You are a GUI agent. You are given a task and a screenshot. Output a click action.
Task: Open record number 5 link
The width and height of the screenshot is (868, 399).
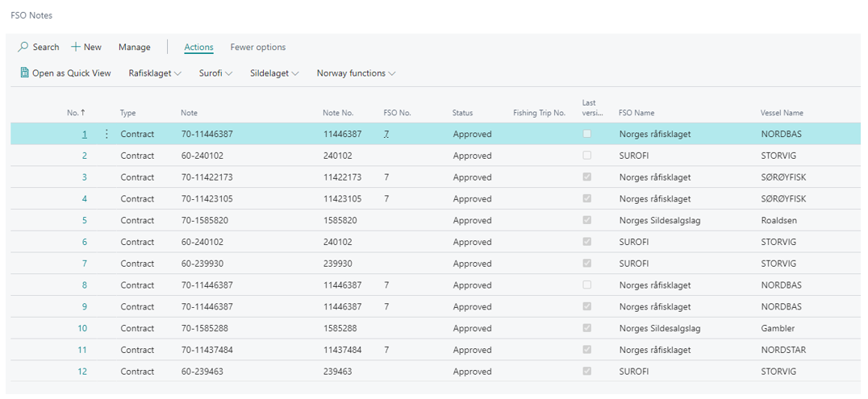[85, 221]
